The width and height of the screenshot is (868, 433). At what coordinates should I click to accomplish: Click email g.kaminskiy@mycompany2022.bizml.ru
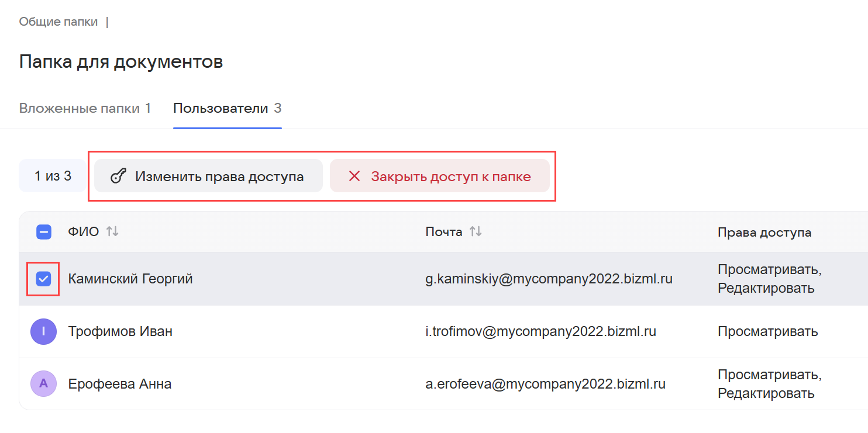click(x=549, y=279)
